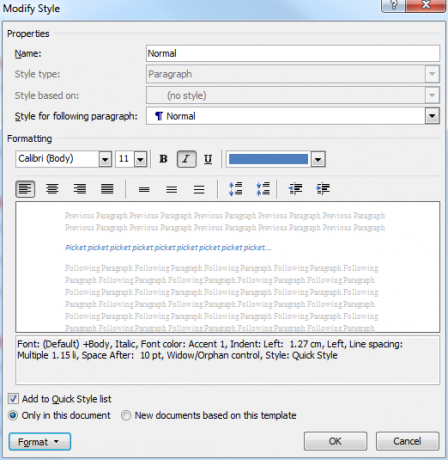
Task: Set single line spacing icon
Action: (x=144, y=189)
